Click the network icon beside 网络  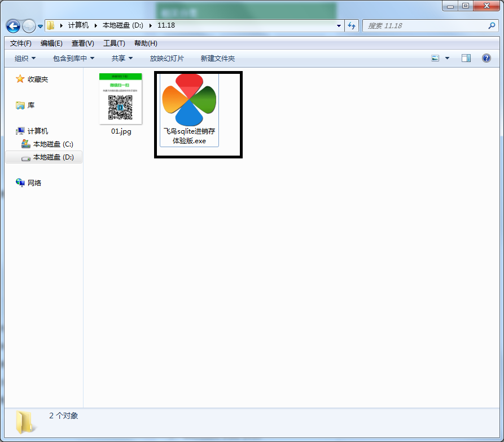pyautogui.click(x=20, y=183)
